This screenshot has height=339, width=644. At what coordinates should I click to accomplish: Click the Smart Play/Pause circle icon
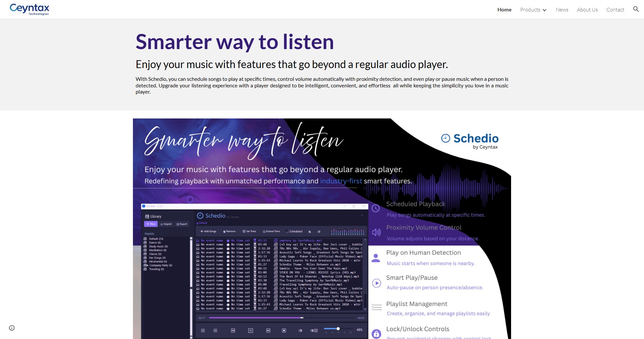coord(377,283)
